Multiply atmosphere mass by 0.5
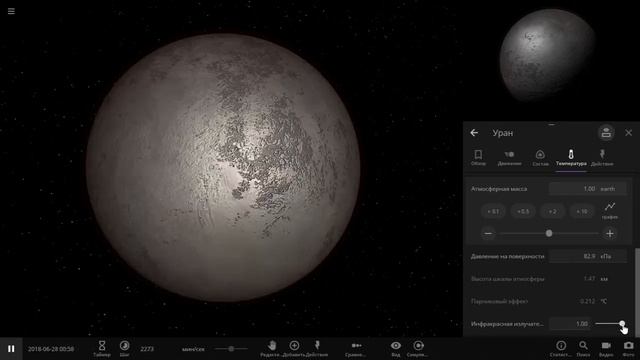This screenshot has height=360, width=640. [523, 211]
